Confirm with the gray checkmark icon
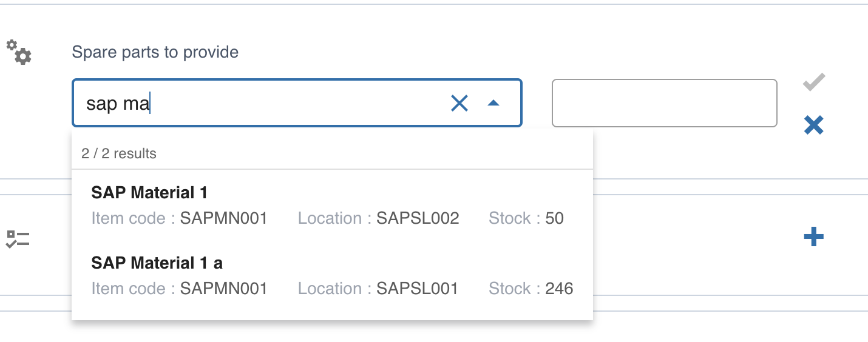Screen dimensions: 868x342 (x=813, y=82)
